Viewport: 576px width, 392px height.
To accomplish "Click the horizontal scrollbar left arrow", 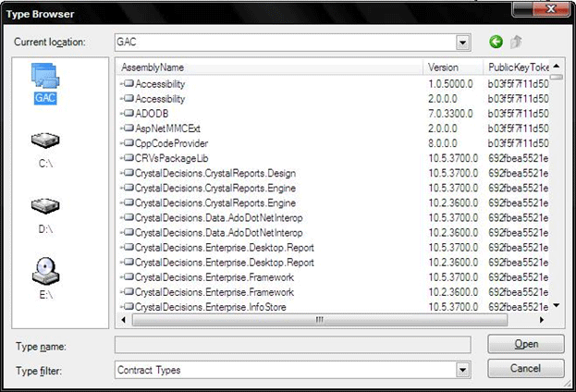I will [124, 320].
